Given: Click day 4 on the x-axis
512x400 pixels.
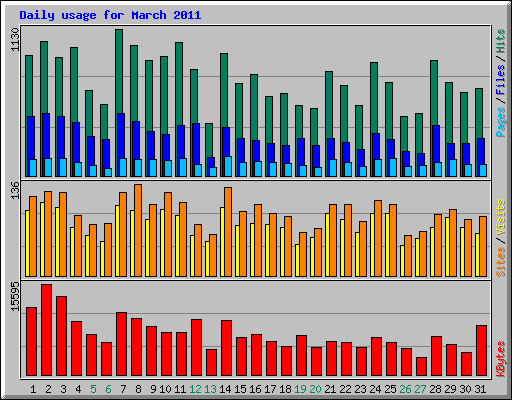Looking at the screenshot, I should (78, 389).
